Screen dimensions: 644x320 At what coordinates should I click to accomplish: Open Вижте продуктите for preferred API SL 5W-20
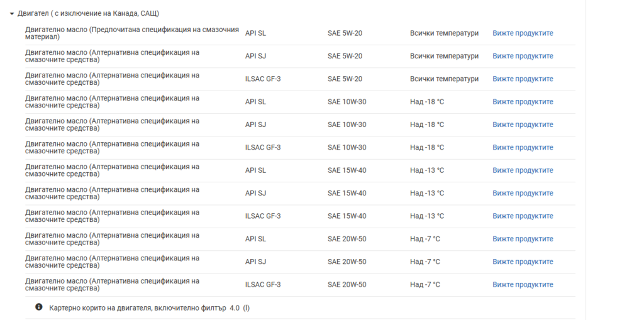[523, 33]
